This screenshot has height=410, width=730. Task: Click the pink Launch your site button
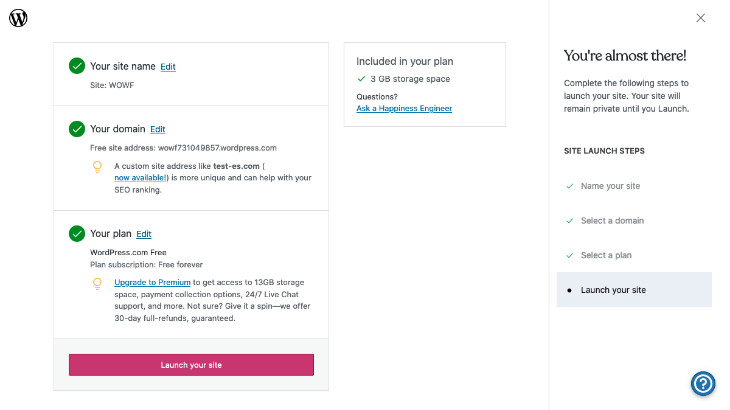(x=191, y=365)
